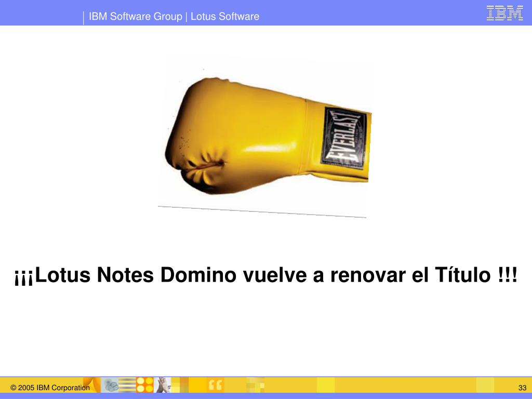Click the slide number 33
The width and height of the screenshot is (532, 399).
click(522, 388)
